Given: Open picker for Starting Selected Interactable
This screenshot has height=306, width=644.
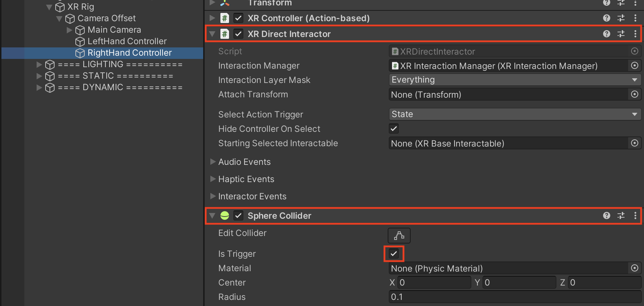Looking at the screenshot, I should [x=634, y=143].
